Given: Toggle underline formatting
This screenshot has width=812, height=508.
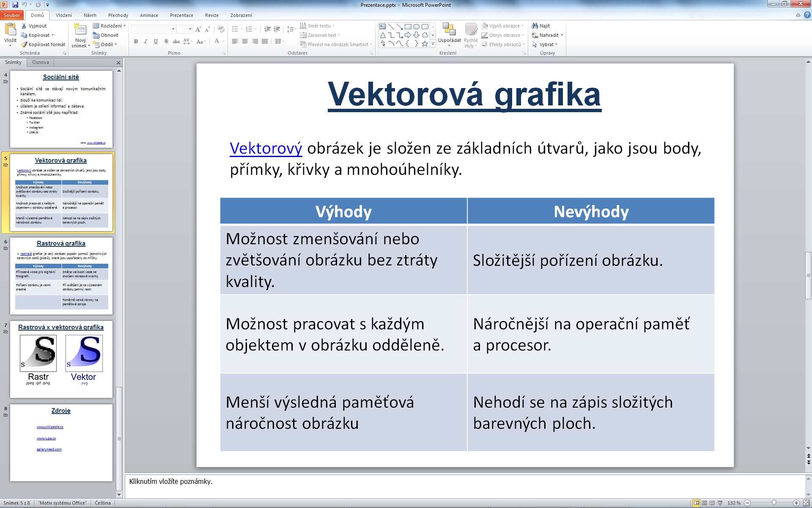Looking at the screenshot, I should click(x=156, y=41).
